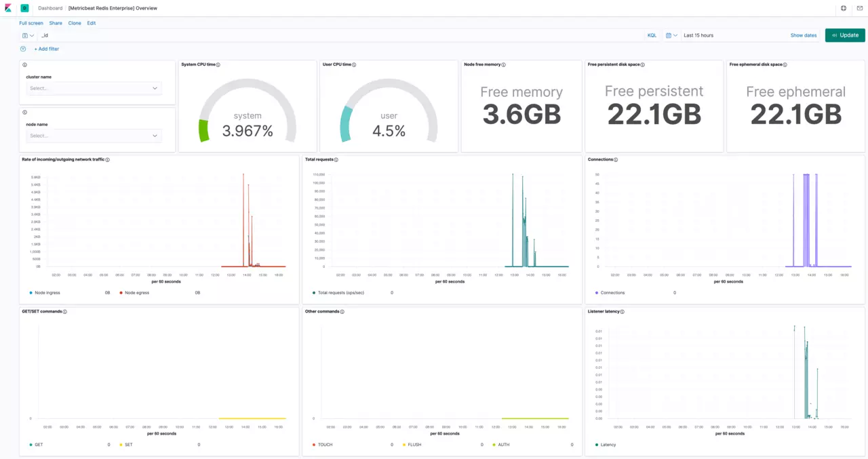Viewport: 868px width, 459px height.
Task: Click the newsfeed mail icon
Action: 860,8
